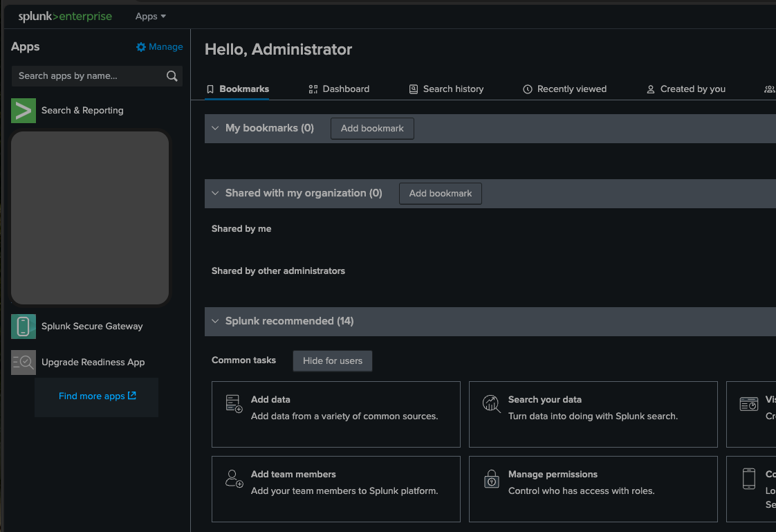Image resolution: width=776 pixels, height=532 pixels.
Task: Click the Shared by me text
Action: click(241, 228)
